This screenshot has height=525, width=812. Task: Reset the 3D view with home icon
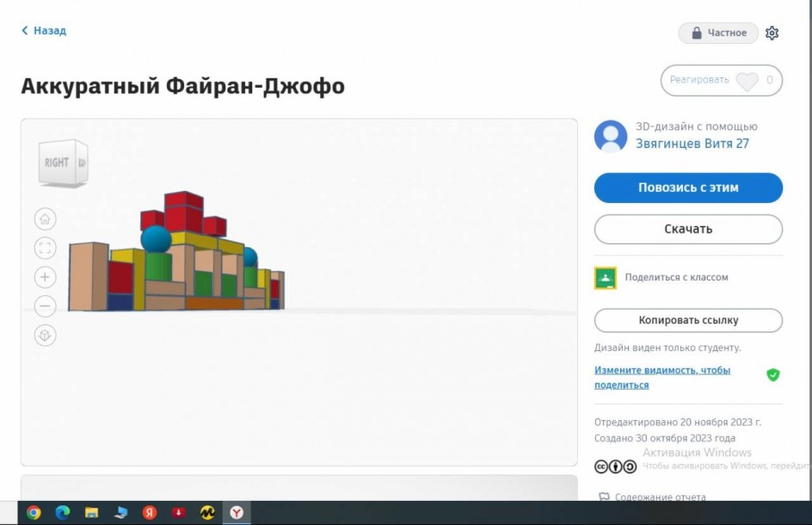tap(45, 219)
